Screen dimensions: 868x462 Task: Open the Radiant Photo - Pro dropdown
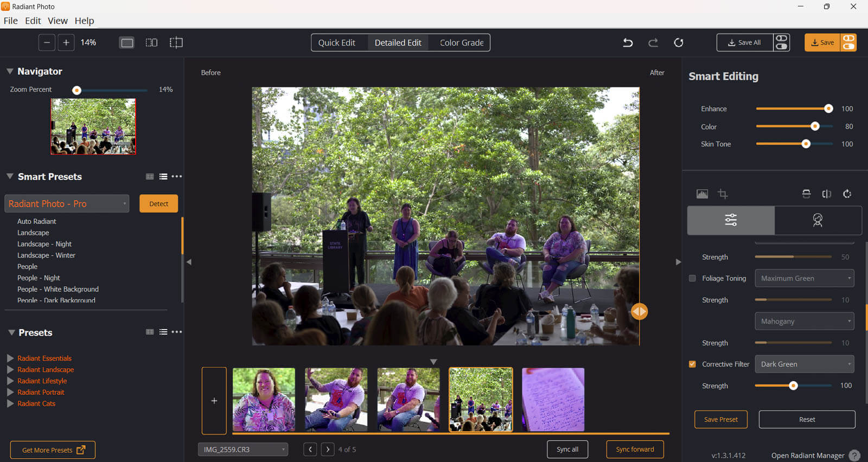[67, 204]
